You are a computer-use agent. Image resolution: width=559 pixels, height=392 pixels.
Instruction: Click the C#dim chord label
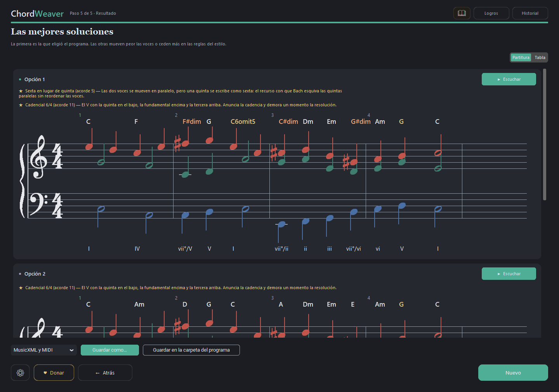(288, 121)
